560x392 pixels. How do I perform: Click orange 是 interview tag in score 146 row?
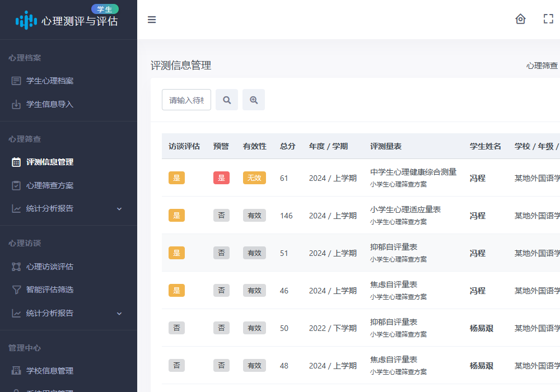176,215
